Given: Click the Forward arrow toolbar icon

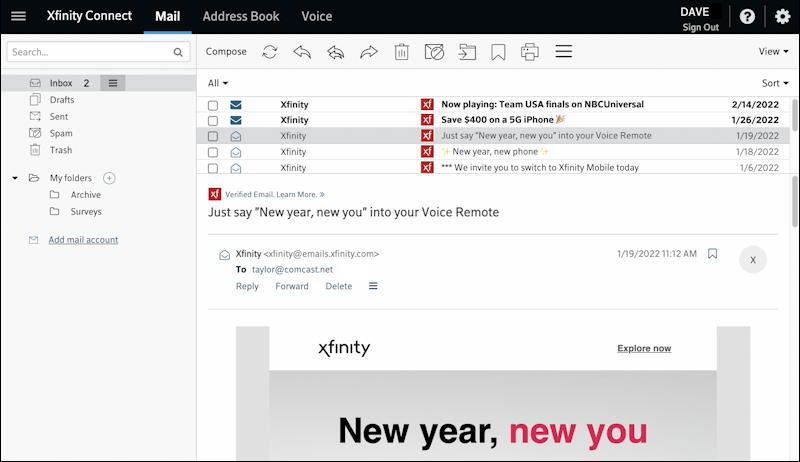Looking at the screenshot, I should click(x=368, y=52).
